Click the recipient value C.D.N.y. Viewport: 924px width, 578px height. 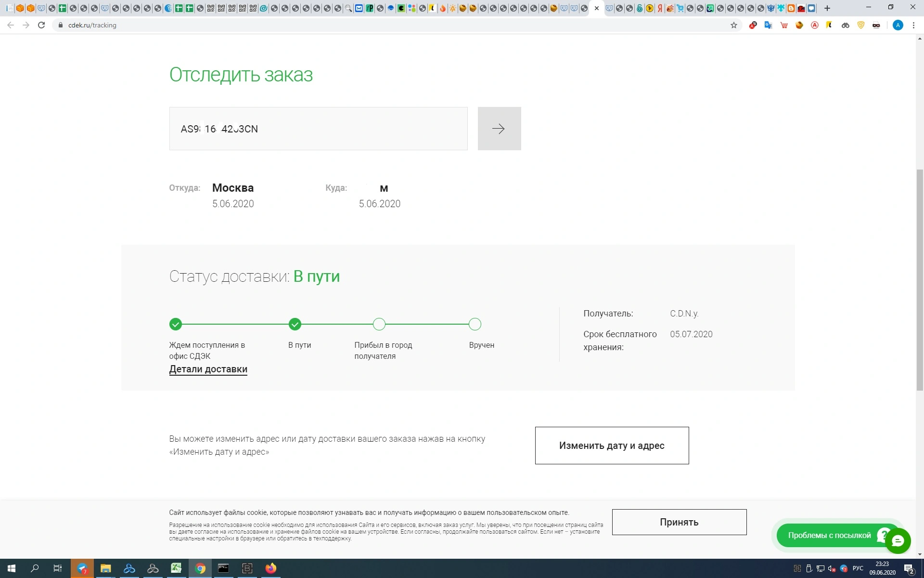pos(684,314)
